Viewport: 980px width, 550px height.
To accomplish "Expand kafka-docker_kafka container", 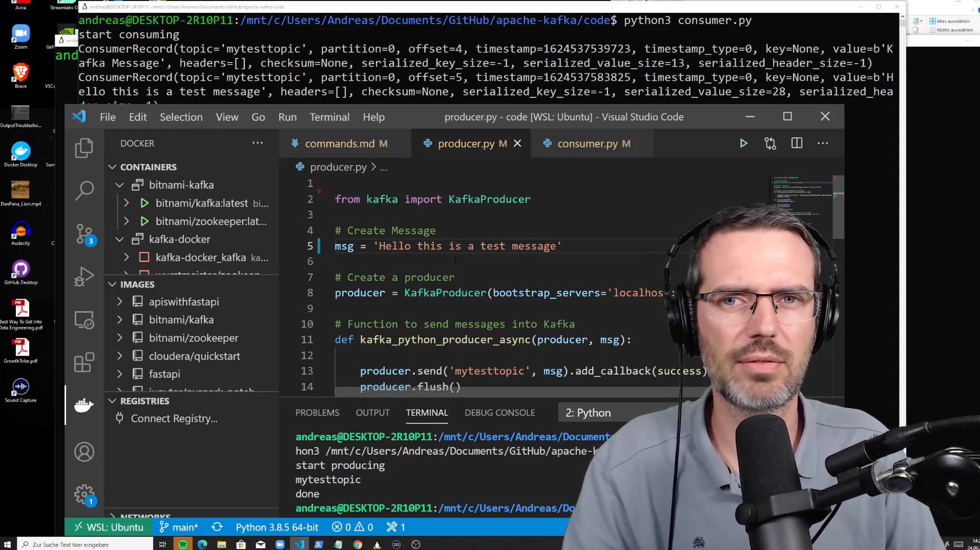I will click(x=127, y=257).
